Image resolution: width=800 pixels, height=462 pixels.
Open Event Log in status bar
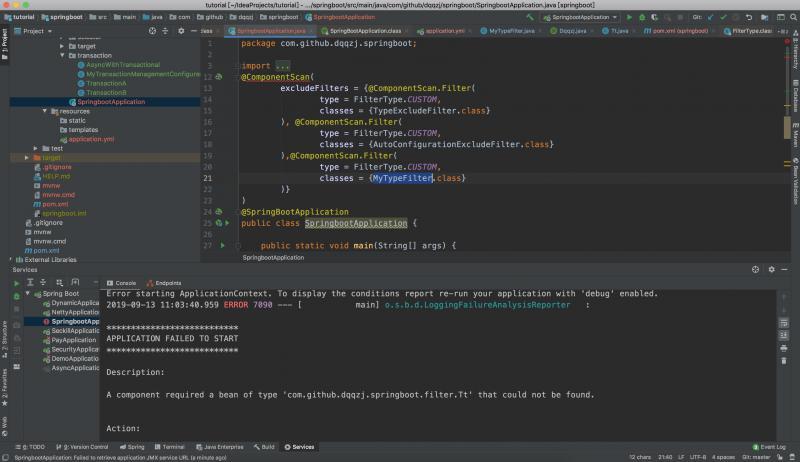coord(769,447)
